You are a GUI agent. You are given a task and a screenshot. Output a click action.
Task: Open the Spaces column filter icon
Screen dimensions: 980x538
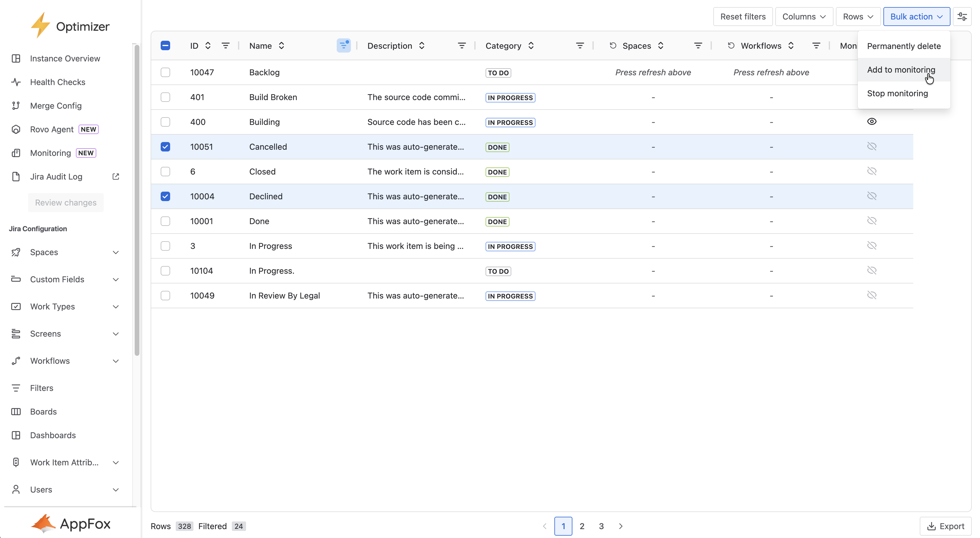tap(698, 46)
